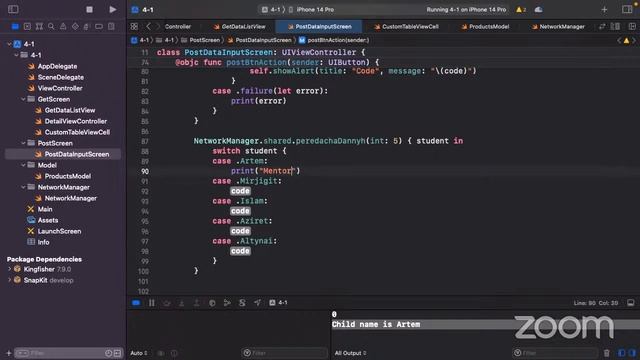The image size is (640, 360).
Task: Clear console with the trash icon
Action: pyautogui.click(x=607, y=353)
